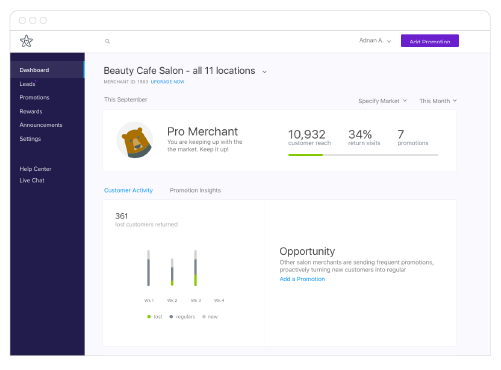The height and width of the screenshot is (370, 501).
Task: Select the Customer Activity tab
Action: (x=128, y=190)
